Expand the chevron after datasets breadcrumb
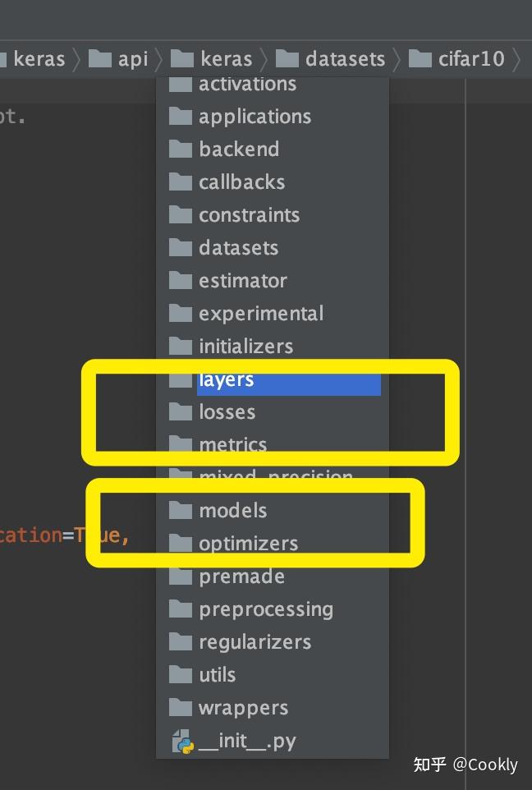This screenshot has width=532, height=790. coord(397,60)
